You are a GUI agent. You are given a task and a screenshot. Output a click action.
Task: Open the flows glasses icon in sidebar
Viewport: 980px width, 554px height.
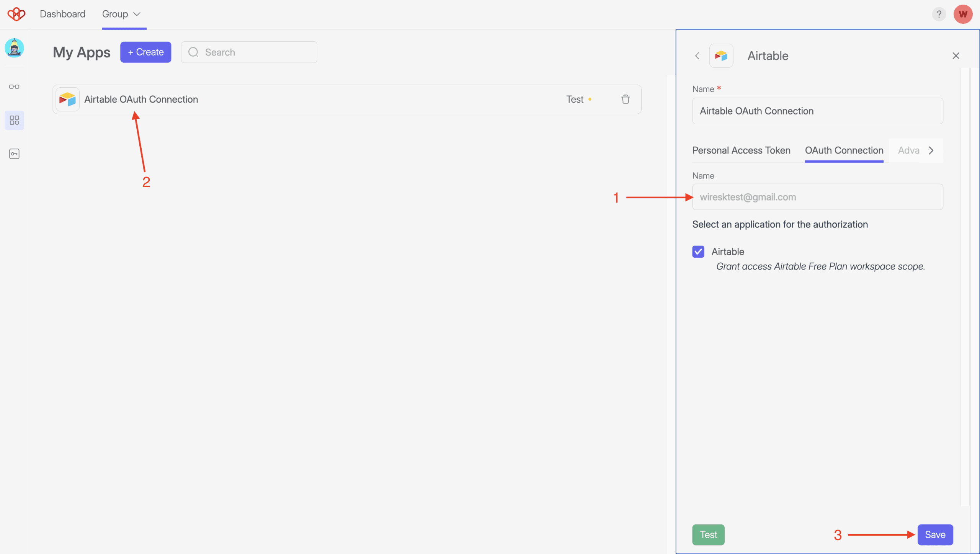tap(14, 87)
